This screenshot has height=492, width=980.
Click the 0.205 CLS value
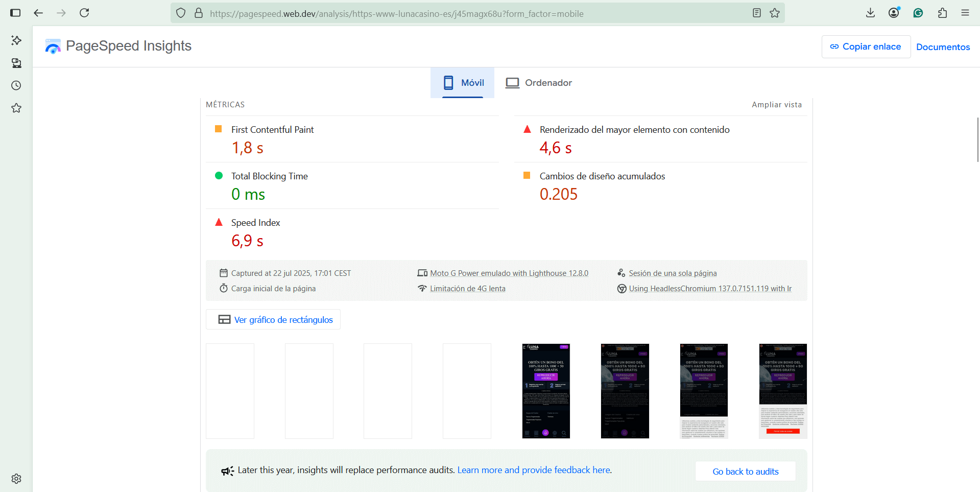pos(559,195)
